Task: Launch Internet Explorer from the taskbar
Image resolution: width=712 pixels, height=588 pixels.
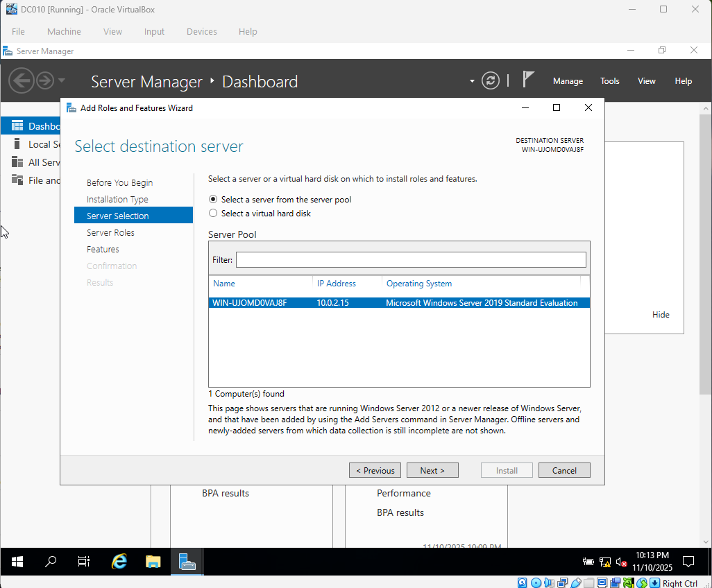Action: tap(118, 562)
